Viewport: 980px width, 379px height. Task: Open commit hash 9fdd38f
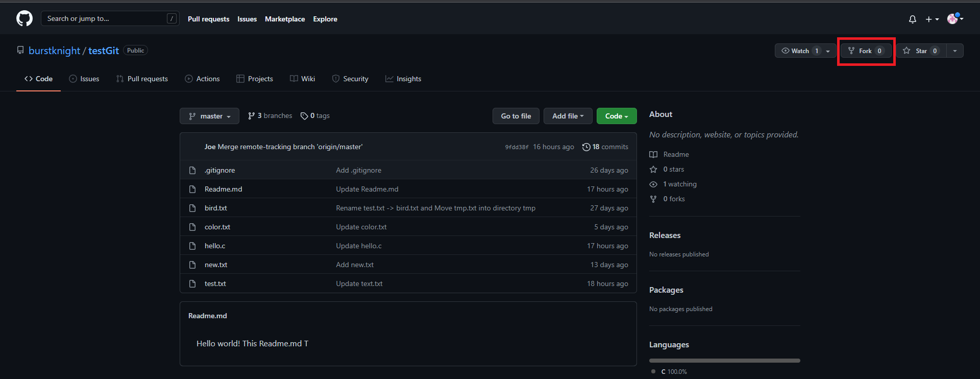pyautogui.click(x=517, y=147)
